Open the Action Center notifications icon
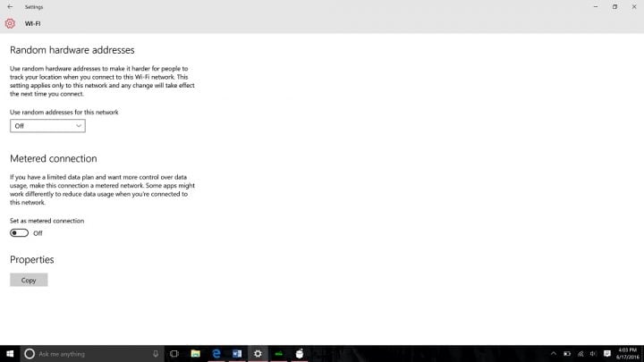The height and width of the screenshot is (362, 644). coord(607,354)
